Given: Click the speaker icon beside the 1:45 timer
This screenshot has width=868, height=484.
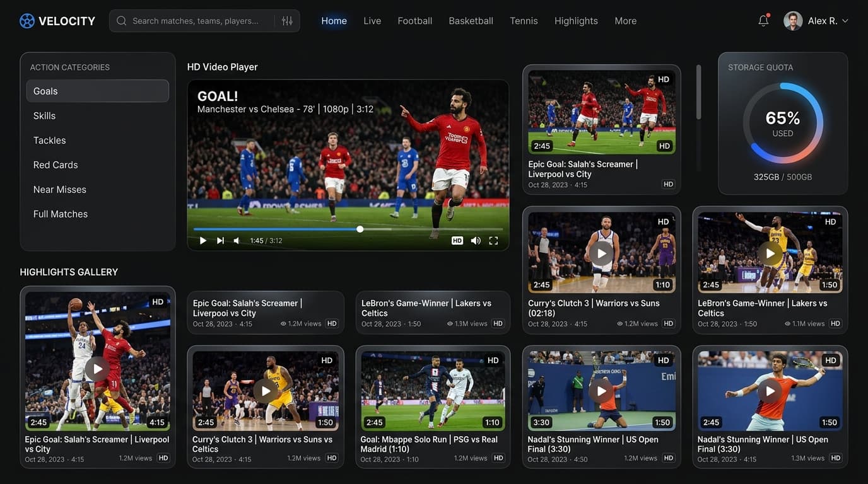Looking at the screenshot, I should coord(237,241).
